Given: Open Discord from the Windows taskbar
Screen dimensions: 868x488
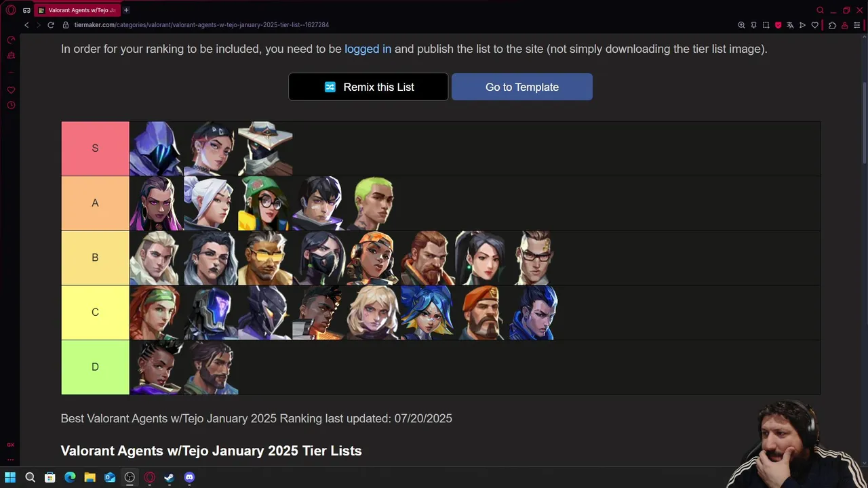Looking at the screenshot, I should click(189, 477).
